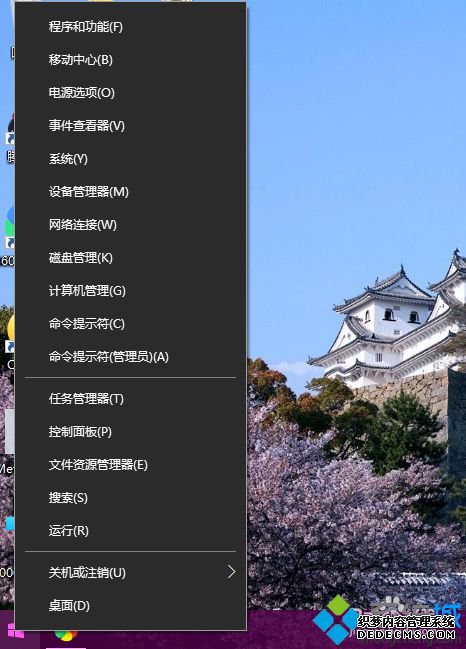Run 命令提示符(管理员)(A)

[131, 357]
